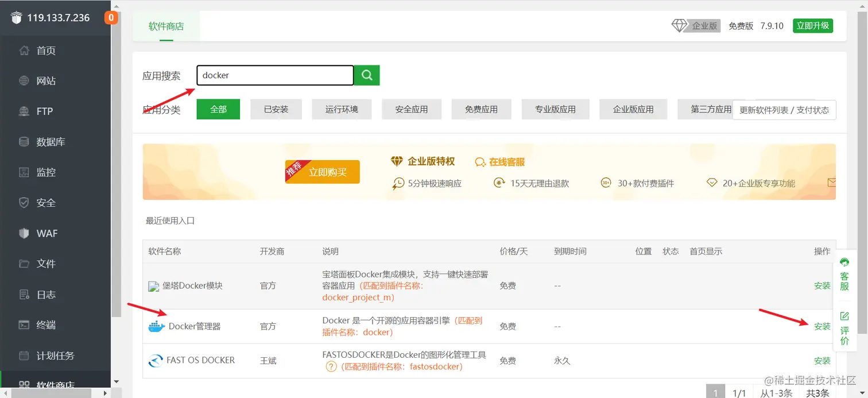Click the WAF shield icon in sidebar

coord(24,233)
